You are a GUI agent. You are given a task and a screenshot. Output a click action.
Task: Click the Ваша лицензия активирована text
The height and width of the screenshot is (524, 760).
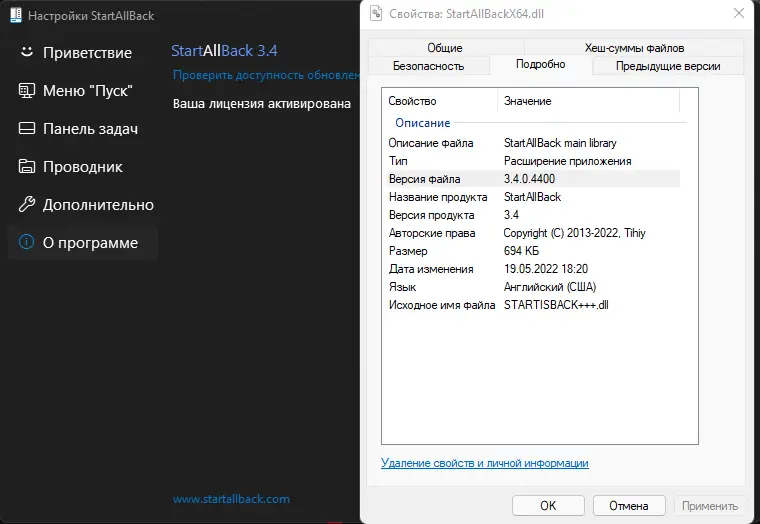(262, 104)
